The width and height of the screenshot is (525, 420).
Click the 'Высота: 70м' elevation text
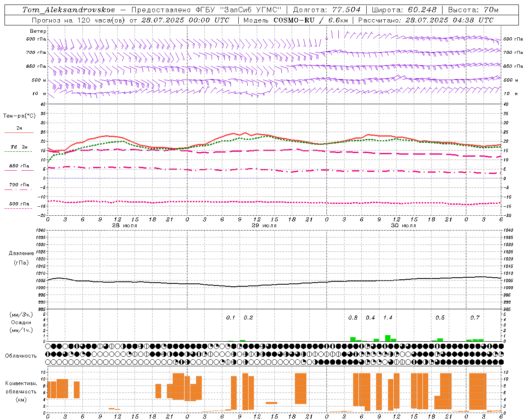click(473, 10)
